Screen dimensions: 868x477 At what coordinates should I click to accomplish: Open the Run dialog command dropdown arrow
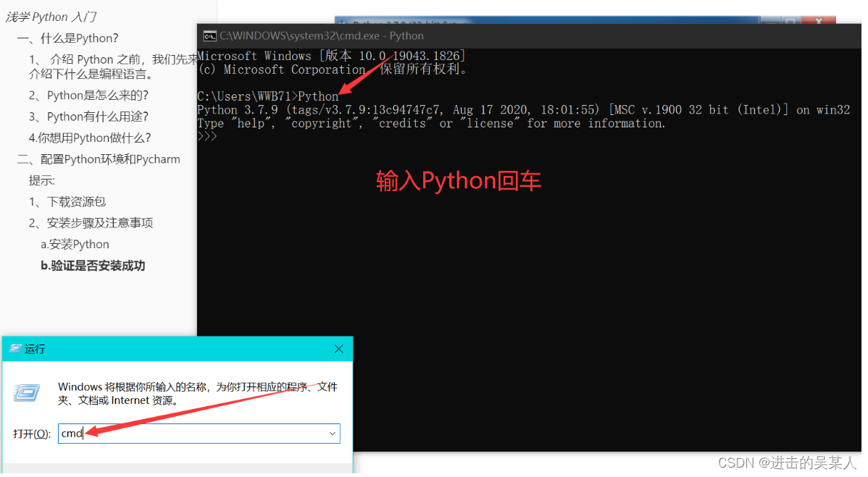332,434
